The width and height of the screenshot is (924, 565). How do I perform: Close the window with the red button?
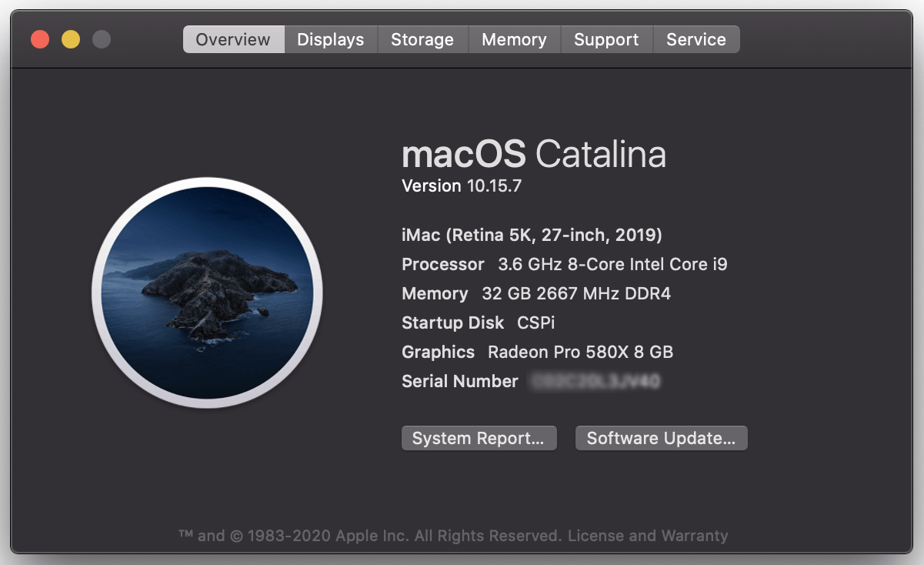point(40,39)
